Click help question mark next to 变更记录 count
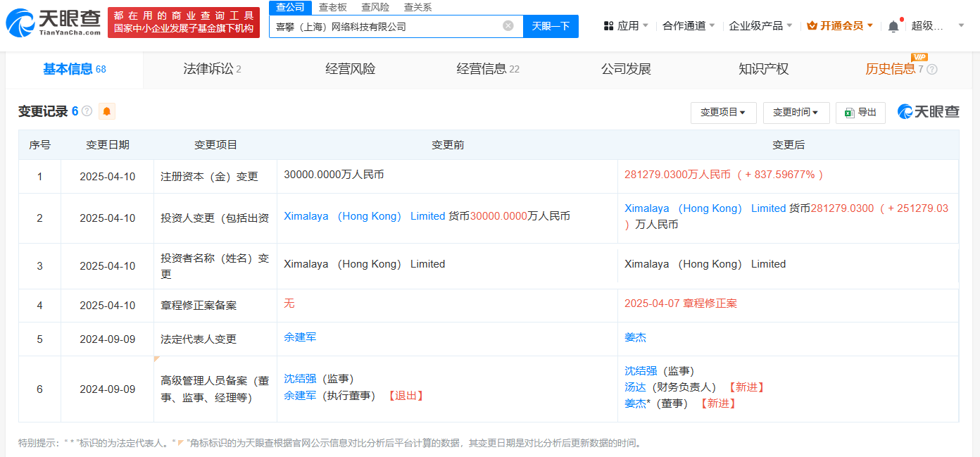Screen dimensions: 980x457 point(87,111)
